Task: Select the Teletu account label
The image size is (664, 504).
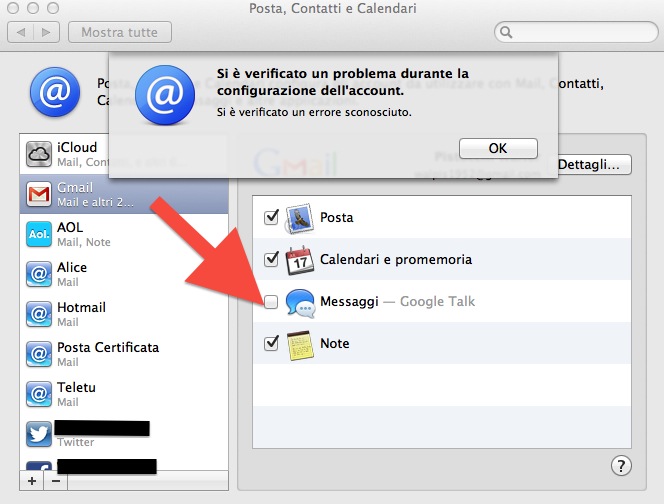Action: [76, 388]
